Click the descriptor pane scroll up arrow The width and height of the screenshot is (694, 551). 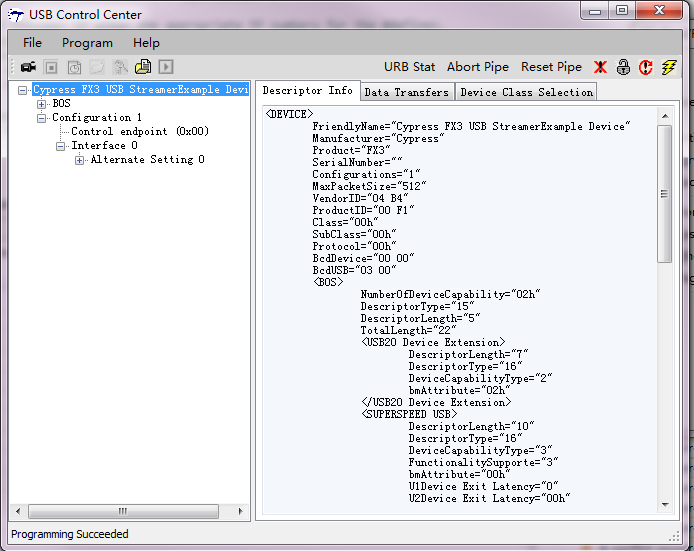click(x=665, y=116)
